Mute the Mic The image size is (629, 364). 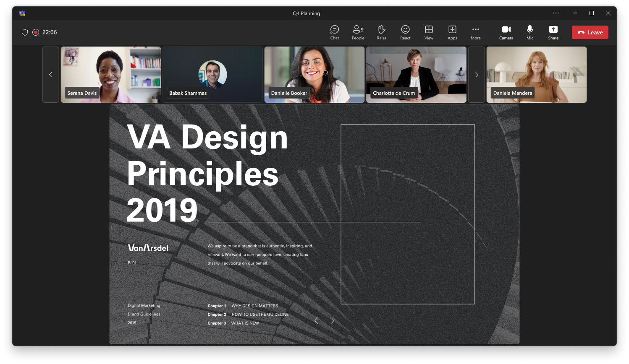[530, 32]
